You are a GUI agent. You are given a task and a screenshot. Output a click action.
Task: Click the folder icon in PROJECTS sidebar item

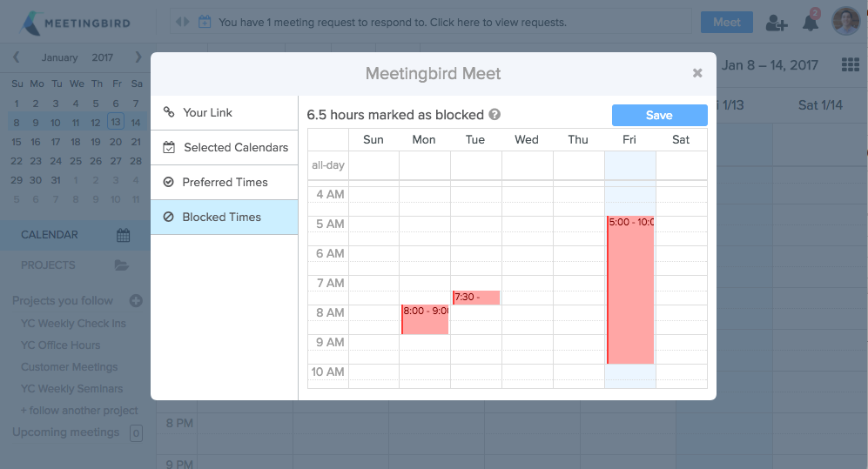(122, 265)
